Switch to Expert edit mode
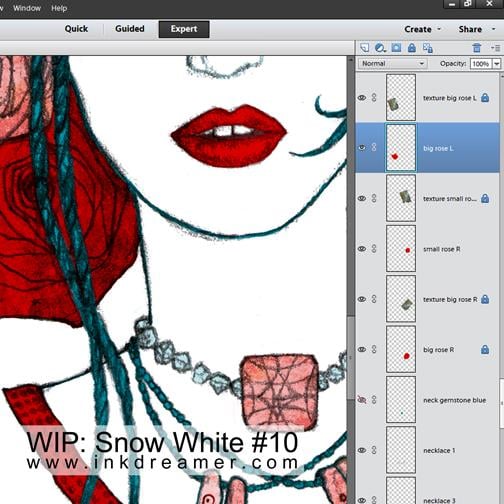The width and height of the screenshot is (504, 504). click(x=184, y=29)
